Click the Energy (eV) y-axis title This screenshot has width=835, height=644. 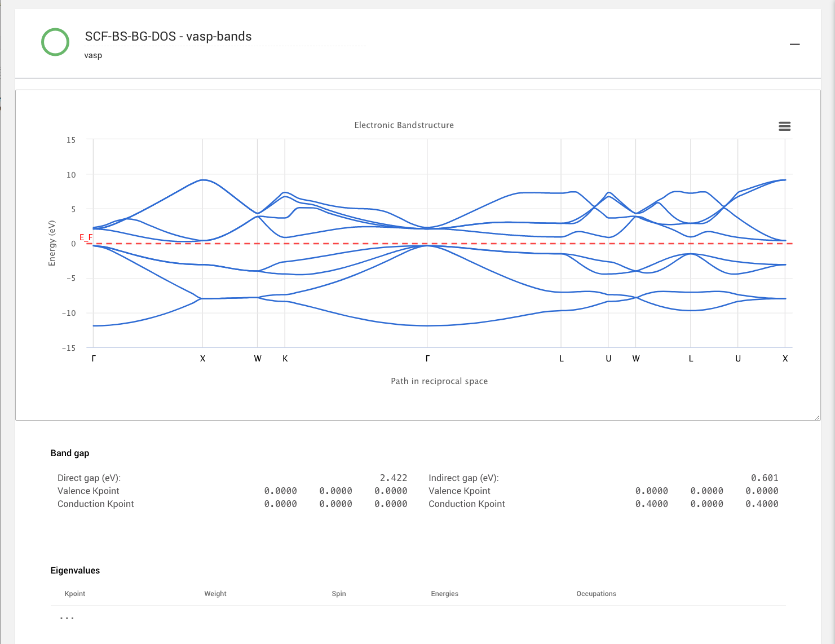tap(52, 243)
